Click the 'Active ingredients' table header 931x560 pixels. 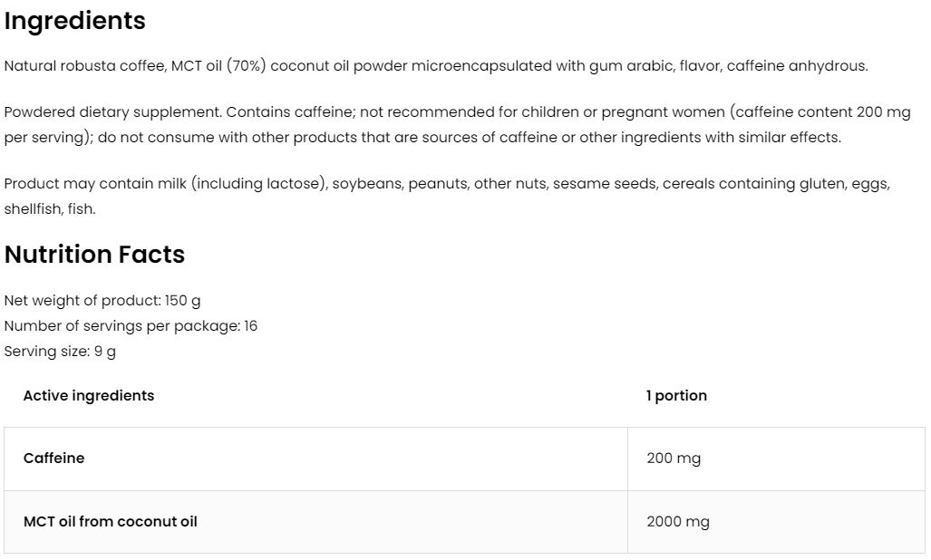[x=89, y=395]
